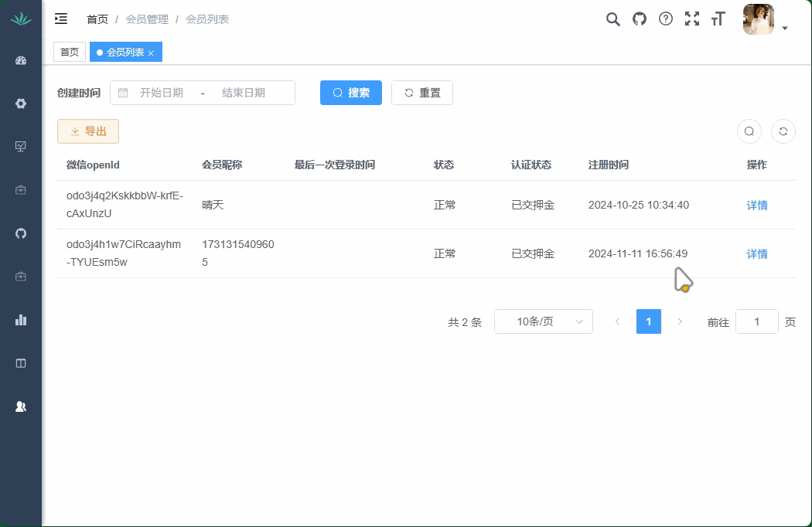The height and width of the screenshot is (527, 812).
Task: Open the font size icon
Action: 718,19
